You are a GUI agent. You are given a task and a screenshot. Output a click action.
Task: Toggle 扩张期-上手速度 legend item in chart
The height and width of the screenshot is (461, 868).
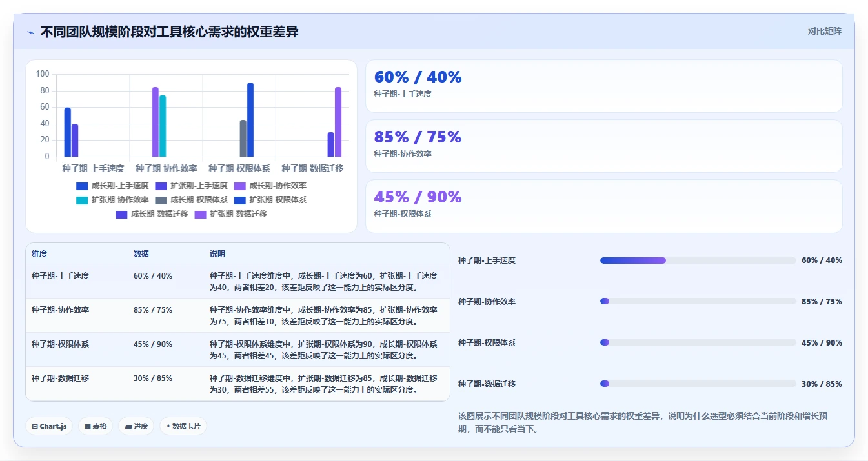pyautogui.click(x=192, y=186)
